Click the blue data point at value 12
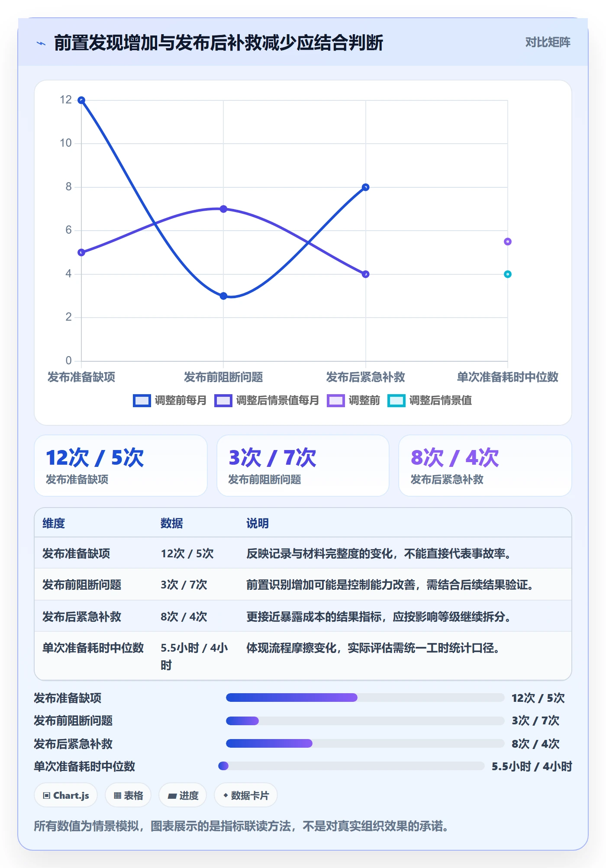Screen dimensions: 606x868 click(x=81, y=100)
